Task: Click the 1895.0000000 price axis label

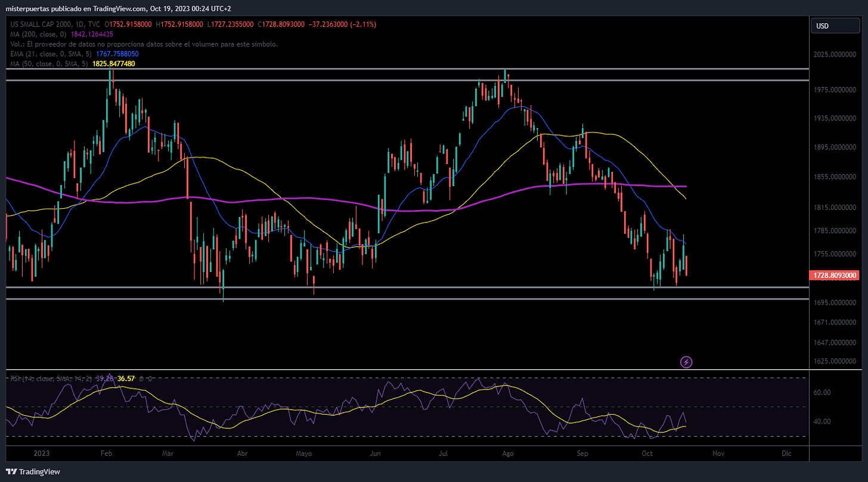Action: [x=835, y=147]
